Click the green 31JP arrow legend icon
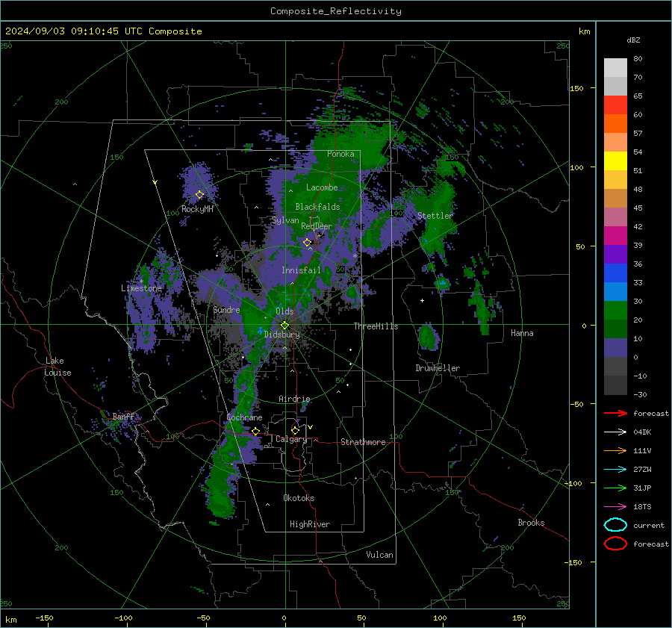The image size is (672, 628). (x=615, y=488)
